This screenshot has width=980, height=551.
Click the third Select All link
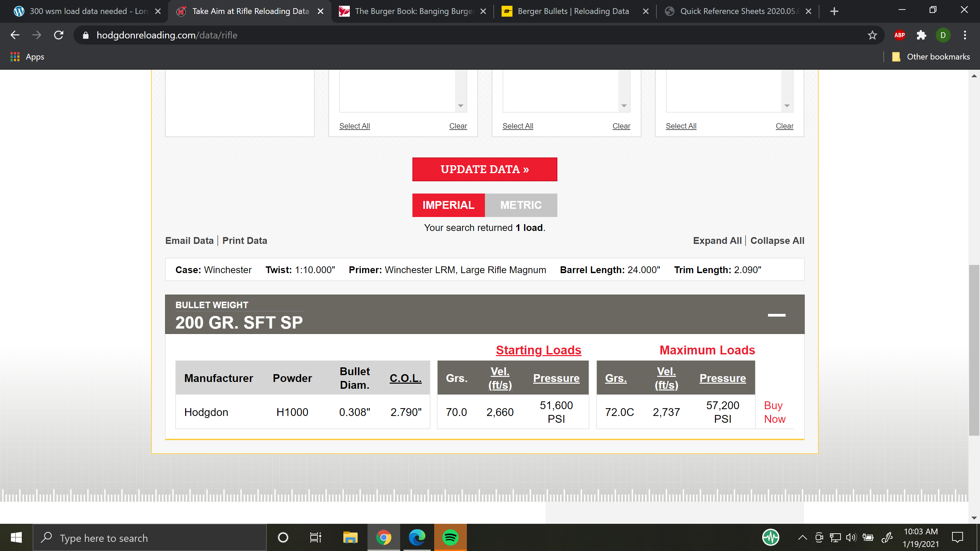click(681, 126)
